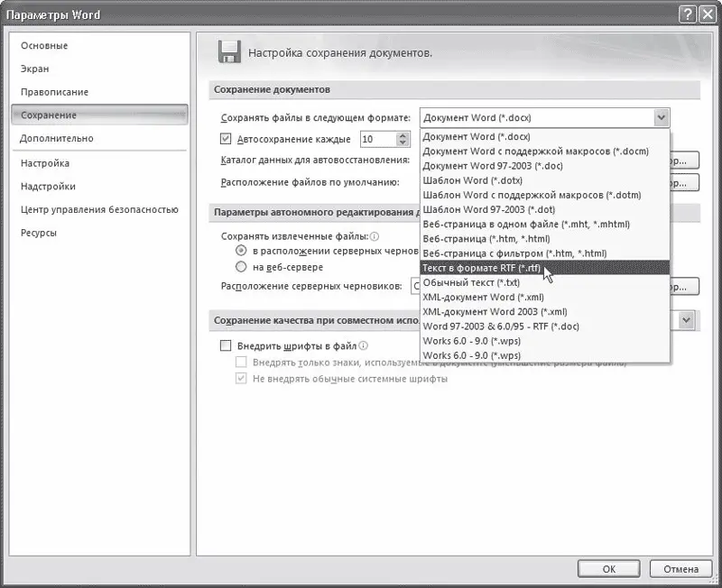The height and width of the screenshot is (588, 722).
Task: Choose 'Текст в формате RTF (*.rtf)' from list
Action: pos(483,268)
